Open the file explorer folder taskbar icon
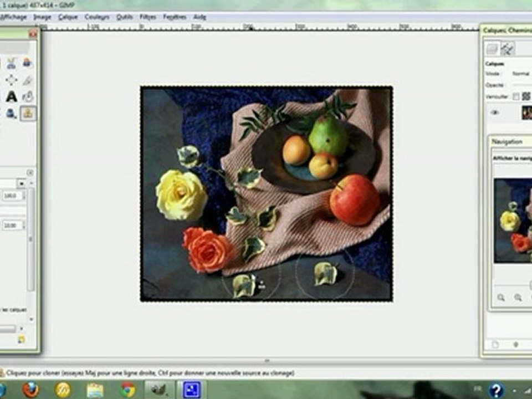Image resolution: width=532 pixels, height=399 pixels. coord(95,390)
